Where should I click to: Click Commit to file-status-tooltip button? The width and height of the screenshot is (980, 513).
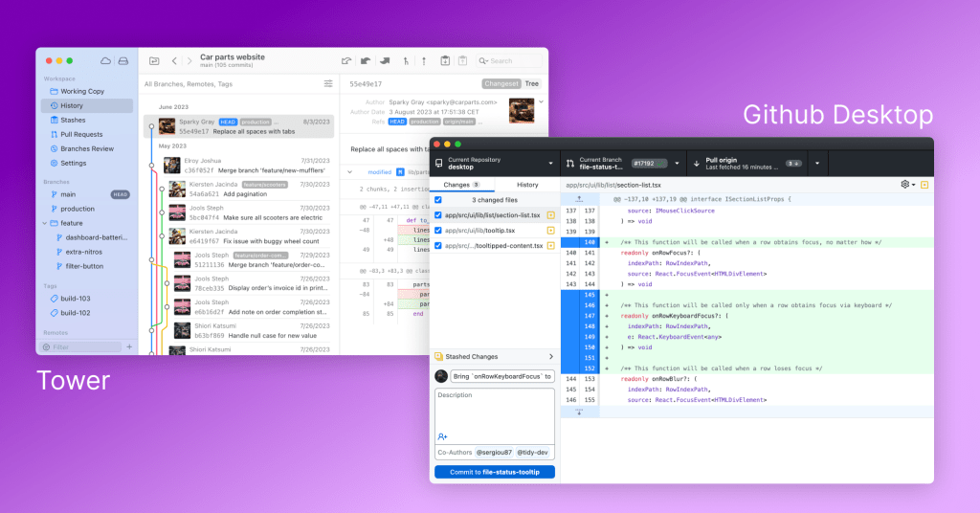pos(495,472)
